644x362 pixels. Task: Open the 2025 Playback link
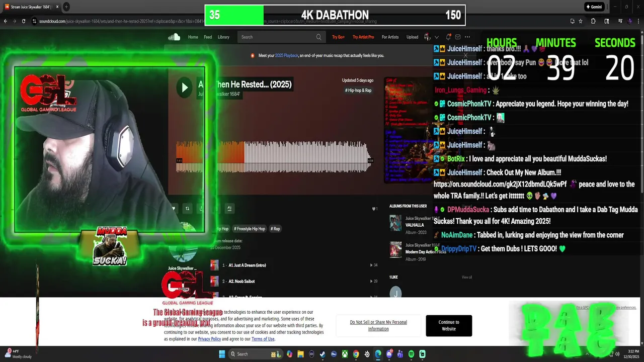[286, 55]
